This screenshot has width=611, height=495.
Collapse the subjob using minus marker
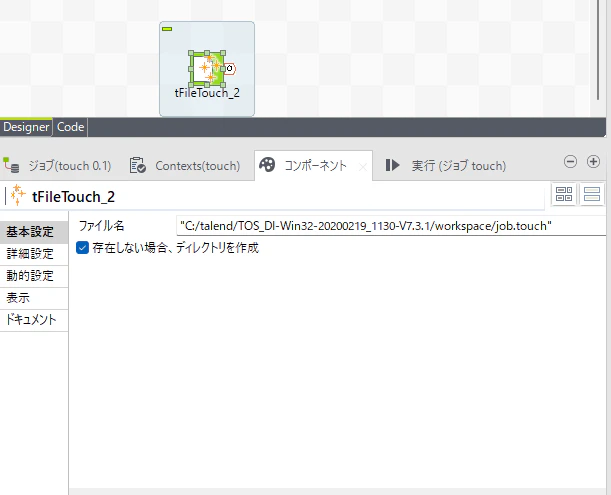tap(167, 29)
